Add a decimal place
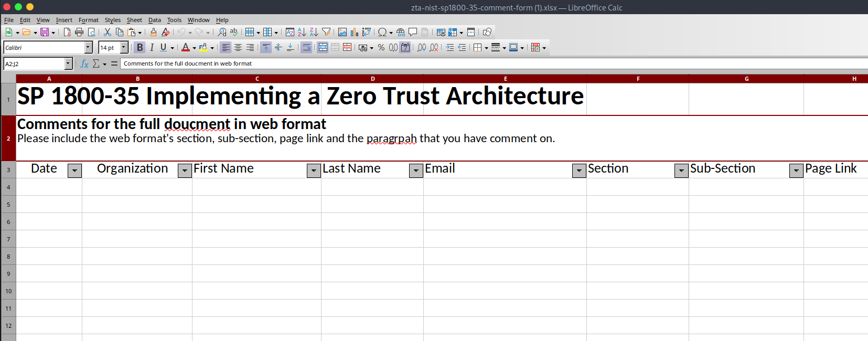This screenshot has height=341, width=868. tap(422, 47)
